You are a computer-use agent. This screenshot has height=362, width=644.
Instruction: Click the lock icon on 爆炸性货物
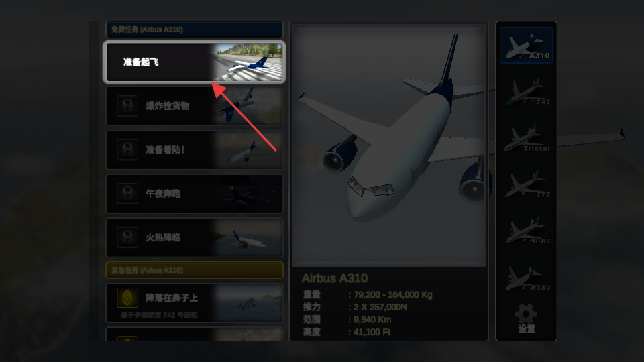127,106
